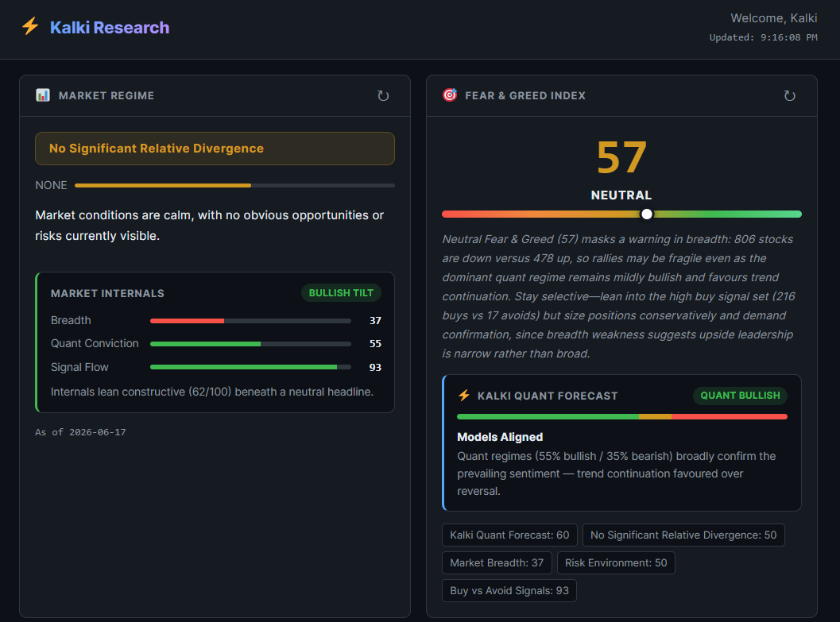Click the Market Breadth: 37 chip
Screen dimensions: 840x622
point(497,562)
